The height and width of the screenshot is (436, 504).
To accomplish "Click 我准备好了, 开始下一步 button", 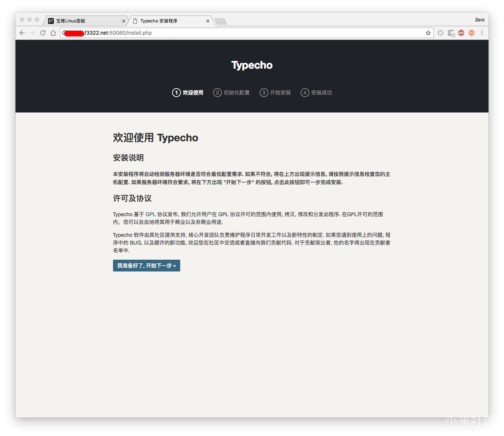I will coord(146,266).
